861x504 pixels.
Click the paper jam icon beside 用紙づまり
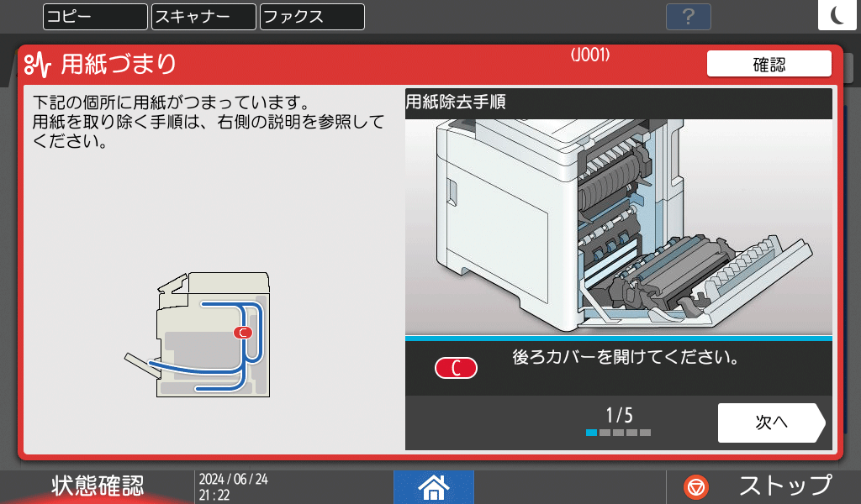(39, 64)
